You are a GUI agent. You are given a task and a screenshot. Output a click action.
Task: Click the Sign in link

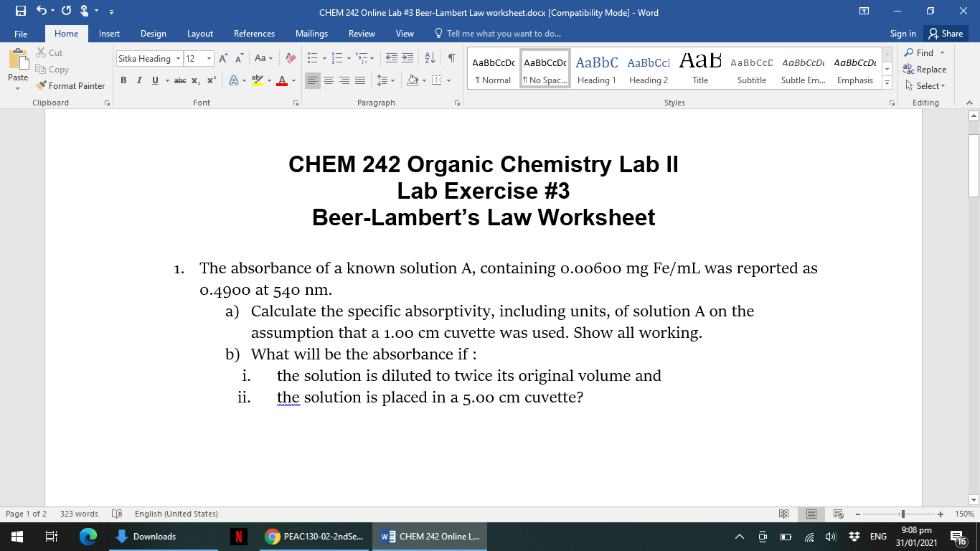click(x=903, y=33)
